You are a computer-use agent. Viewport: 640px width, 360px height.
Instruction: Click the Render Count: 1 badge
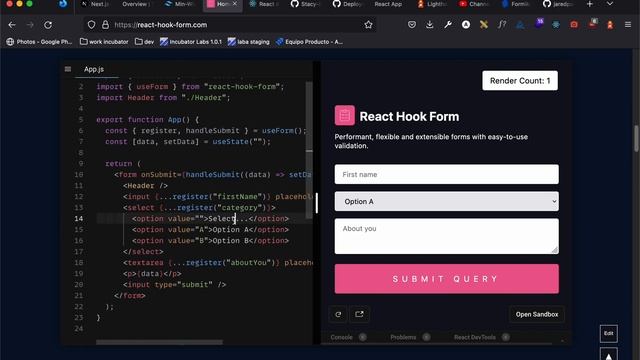point(520,81)
